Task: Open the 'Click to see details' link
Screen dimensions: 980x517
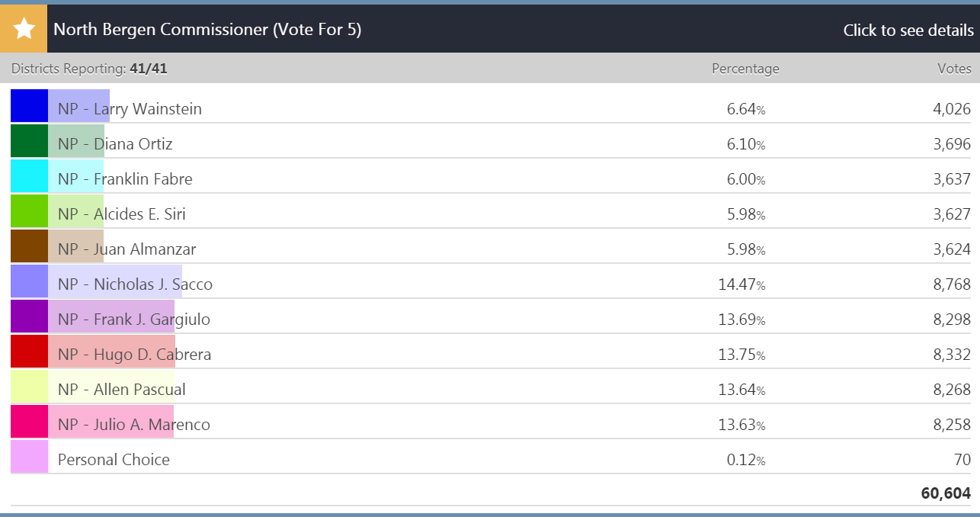Action: pyautogui.click(x=908, y=31)
